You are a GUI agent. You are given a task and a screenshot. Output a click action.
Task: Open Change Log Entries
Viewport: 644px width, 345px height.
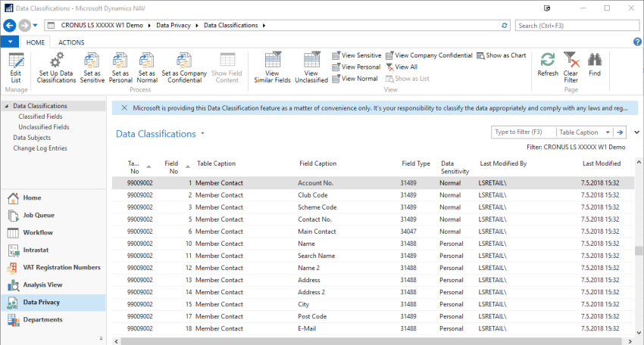coord(40,148)
